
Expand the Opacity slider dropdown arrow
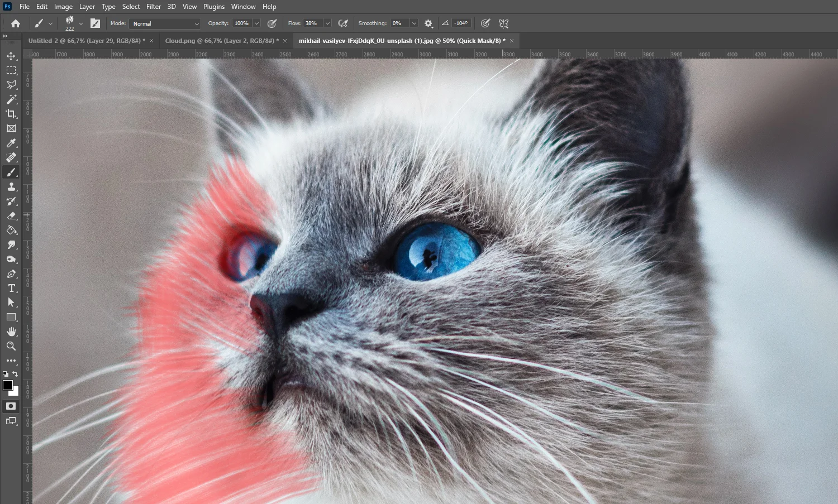pos(256,23)
